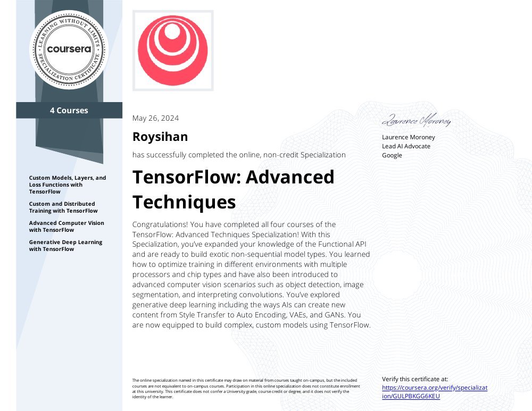The height and width of the screenshot is (411, 532).
Task: Click the 'Lead AI Advocate' title text
Action: (x=406, y=146)
